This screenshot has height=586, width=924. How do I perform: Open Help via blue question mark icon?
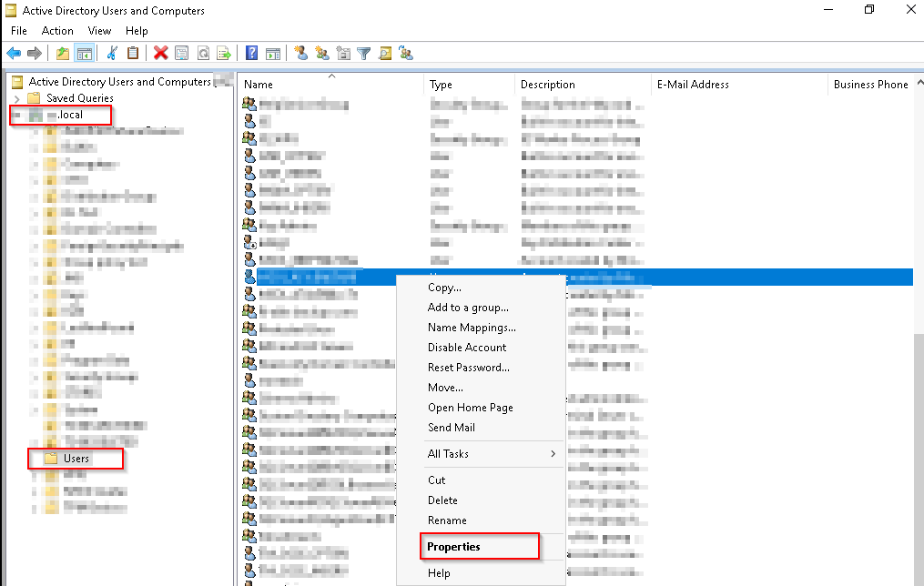click(x=251, y=53)
